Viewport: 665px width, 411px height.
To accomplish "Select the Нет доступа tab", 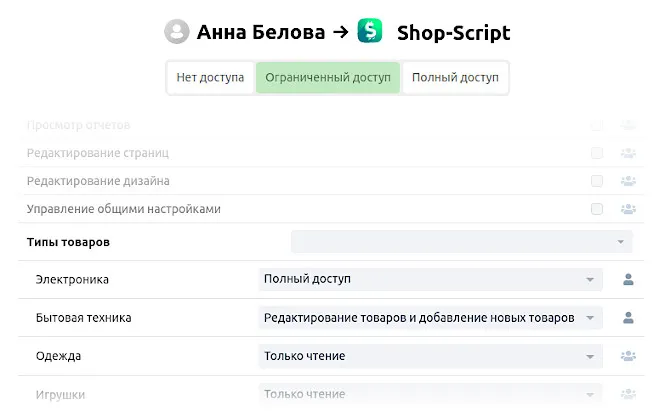I will (210, 78).
